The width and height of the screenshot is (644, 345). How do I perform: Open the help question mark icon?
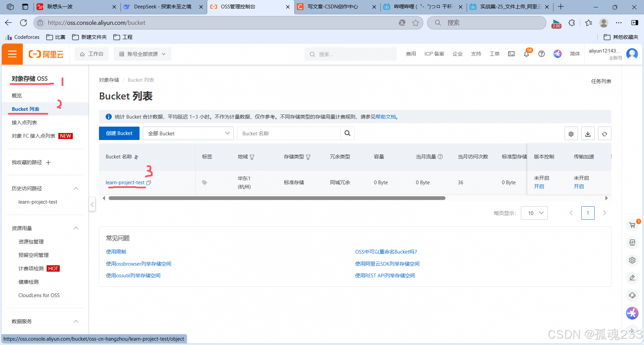coord(541,54)
